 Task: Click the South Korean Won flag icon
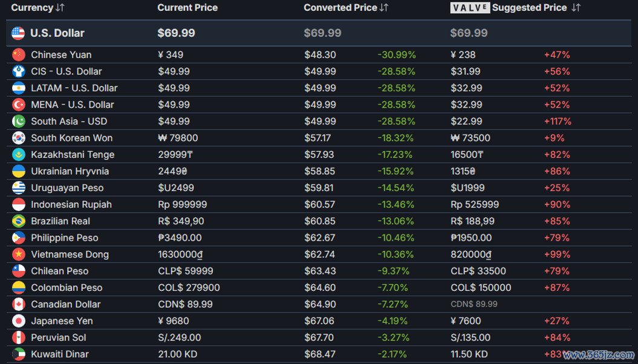click(19, 138)
